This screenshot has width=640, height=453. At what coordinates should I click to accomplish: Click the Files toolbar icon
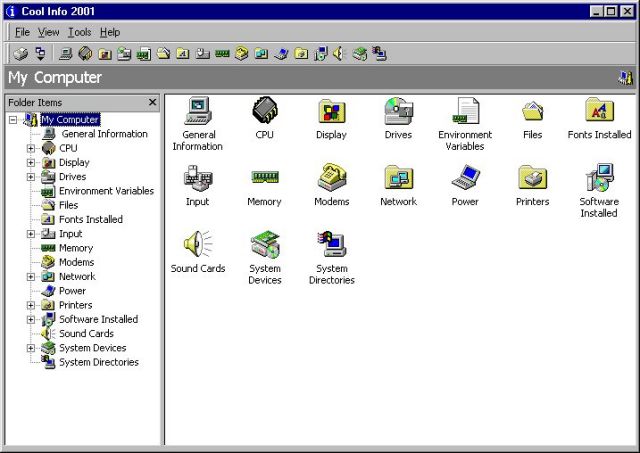click(163, 53)
